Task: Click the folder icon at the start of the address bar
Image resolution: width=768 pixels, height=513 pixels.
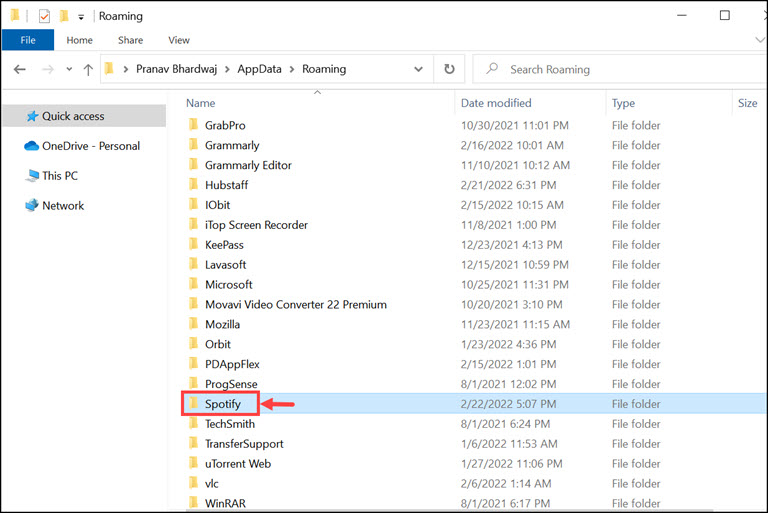Action: 109,69
